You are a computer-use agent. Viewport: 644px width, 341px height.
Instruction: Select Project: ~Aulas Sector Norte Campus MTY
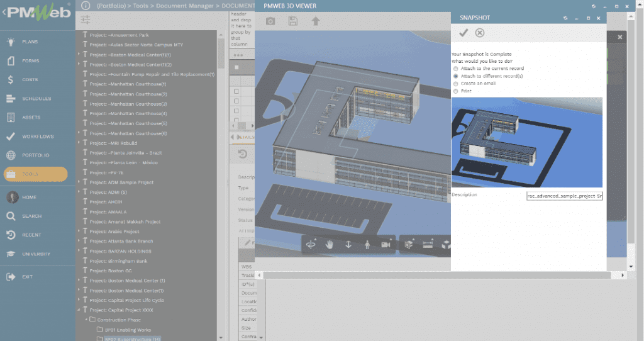click(136, 45)
